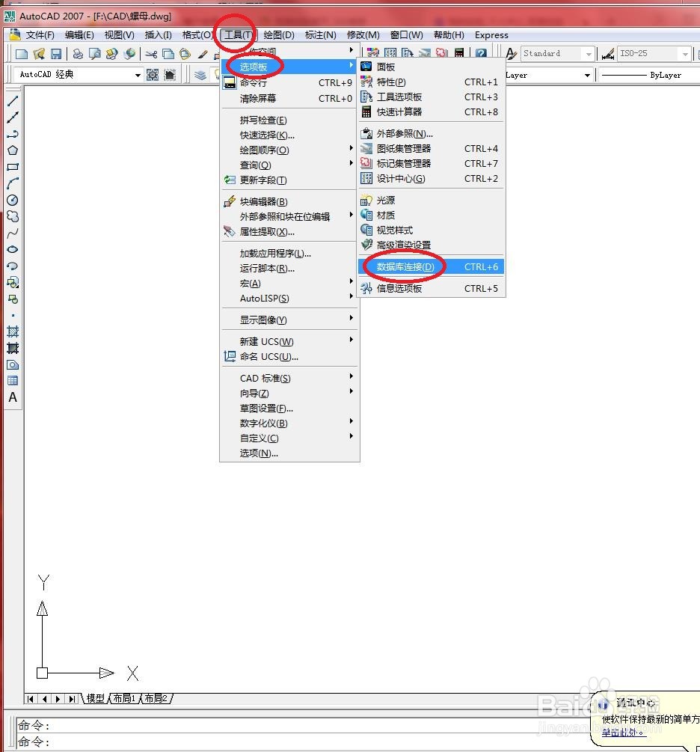Expand the 查询(Q) submenu
Viewport: 700px width, 752px height.
click(289, 165)
